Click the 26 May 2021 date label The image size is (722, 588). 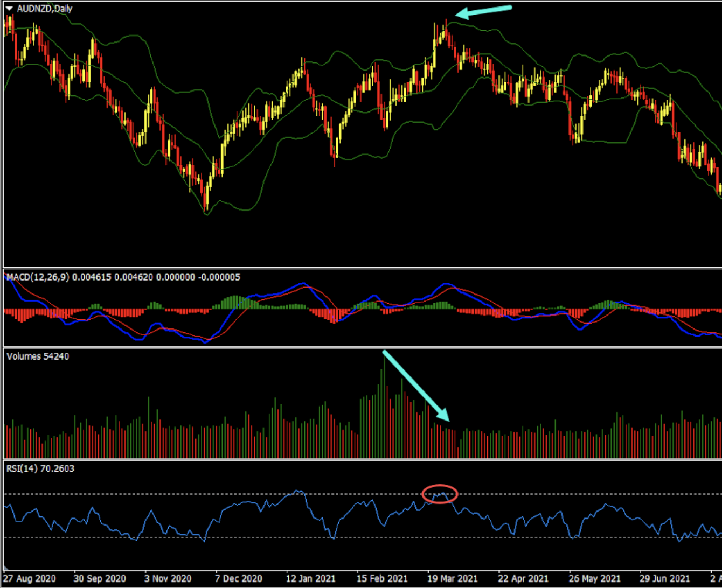(595, 578)
